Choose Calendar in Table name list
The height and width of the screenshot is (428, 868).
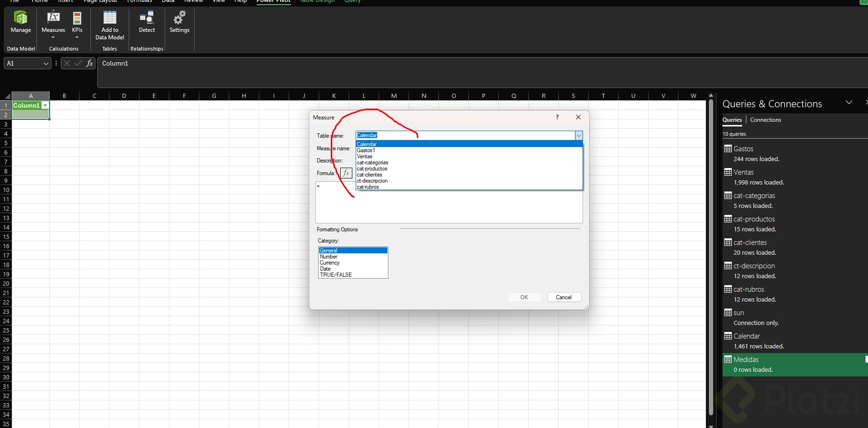pyautogui.click(x=469, y=144)
